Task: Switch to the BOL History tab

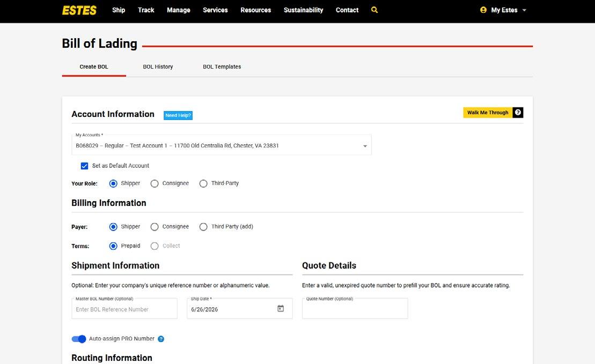Action: pos(158,66)
